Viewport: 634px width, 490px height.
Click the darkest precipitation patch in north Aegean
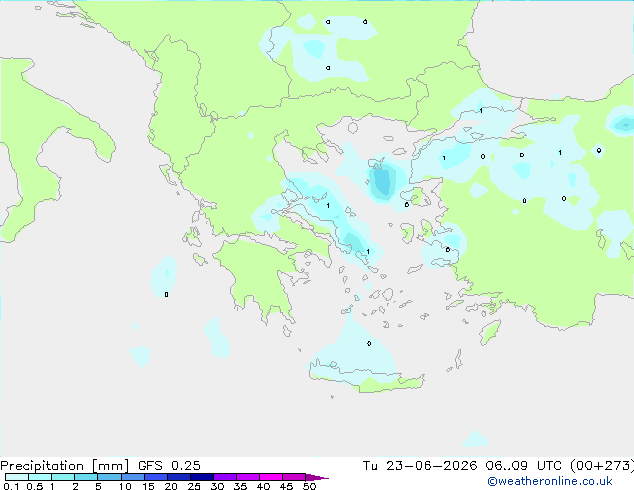point(382,182)
